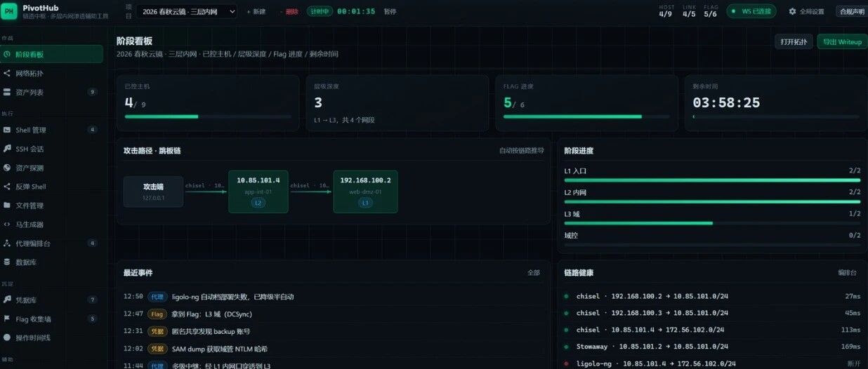
Task: Click the 攻击端 127.0.0.1 node
Action: (x=153, y=192)
